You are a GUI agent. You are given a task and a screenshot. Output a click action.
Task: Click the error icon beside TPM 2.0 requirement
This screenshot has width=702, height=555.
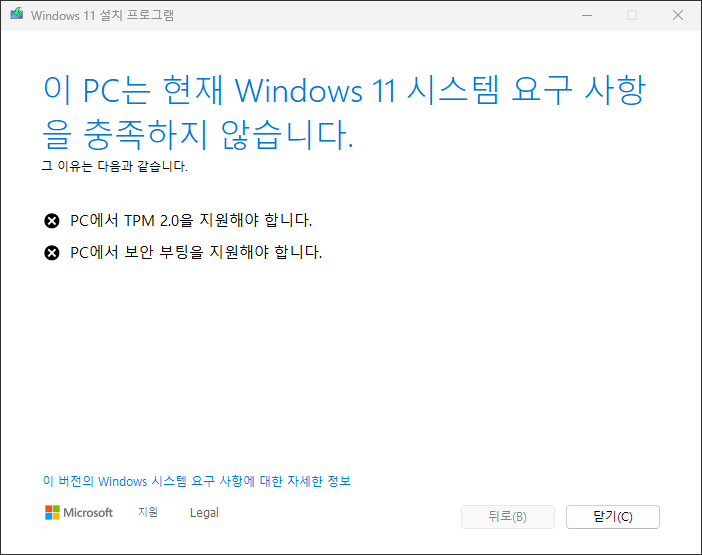[51, 221]
